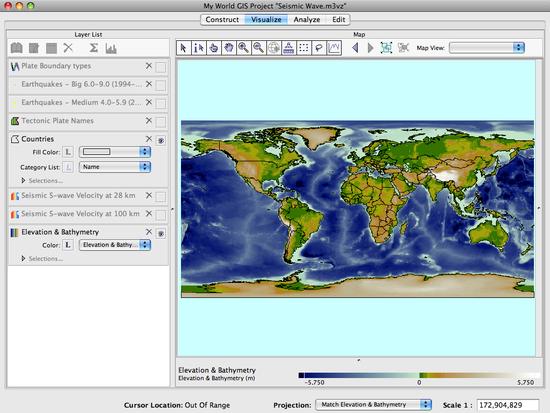Show the Earthquakes Big 6.0-9.0 layer
The height and width of the screenshot is (413, 550).
coord(161,85)
